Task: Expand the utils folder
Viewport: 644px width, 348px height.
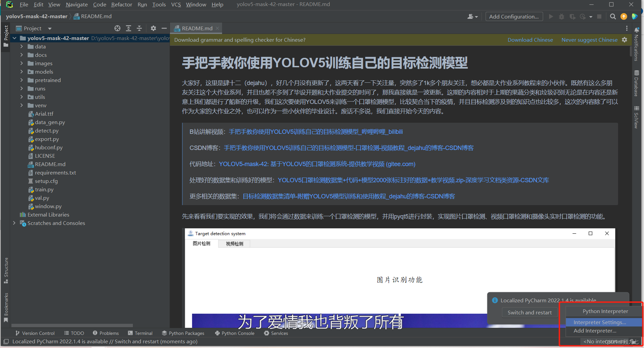Action: point(22,97)
